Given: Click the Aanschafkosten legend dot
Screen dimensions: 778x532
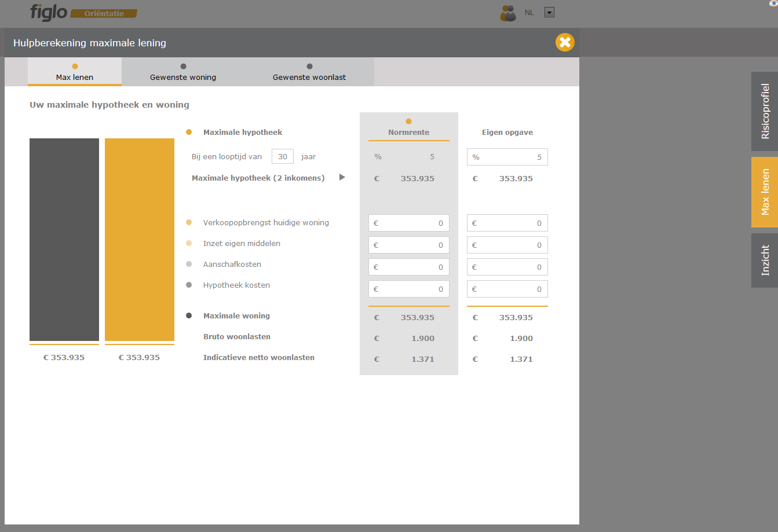Looking at the screenshot, I should coord(189,264).
